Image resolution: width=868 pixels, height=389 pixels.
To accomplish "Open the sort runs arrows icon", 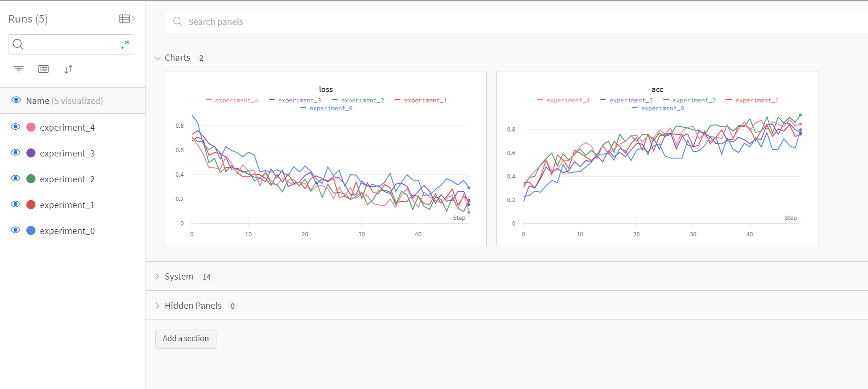I will [x=68, y=70].
